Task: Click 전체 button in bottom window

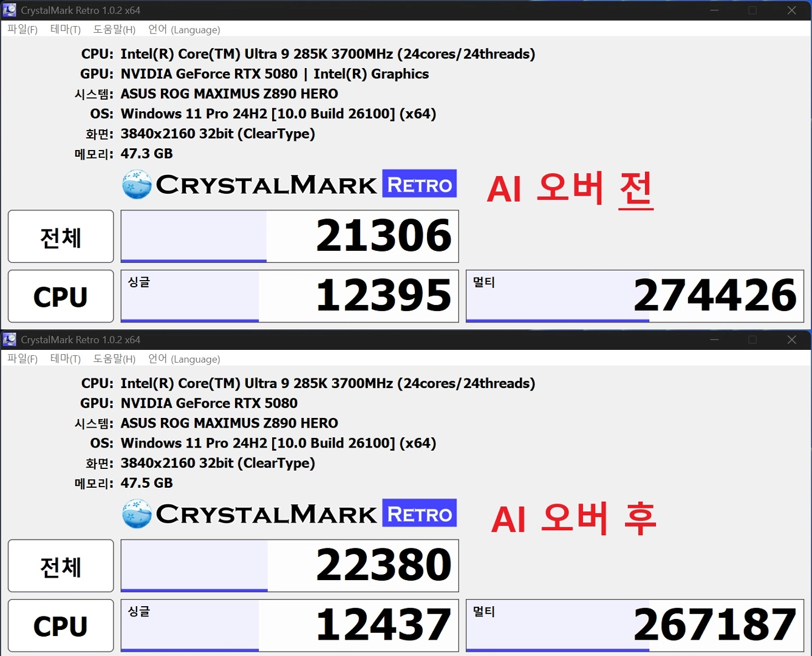Action: point(61,565)
